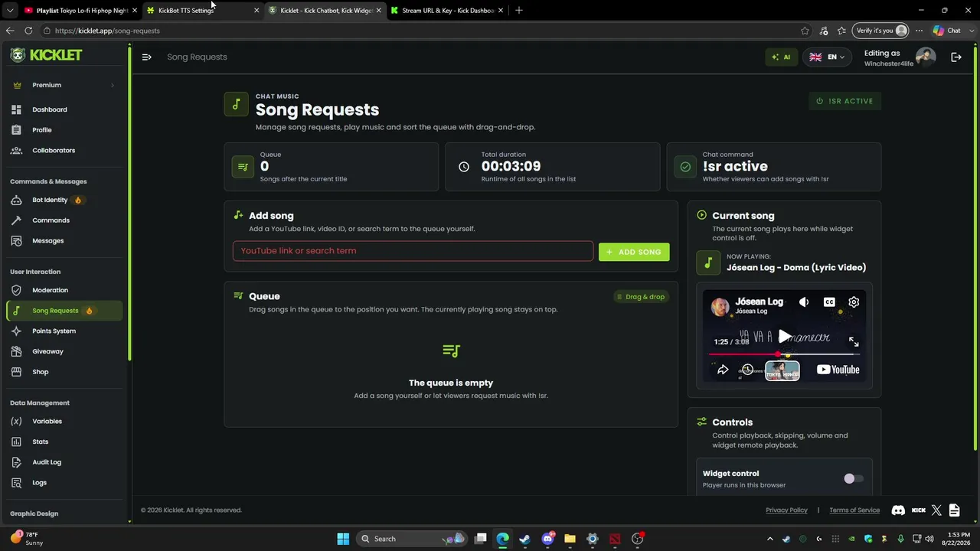Reload the page
980x551 pixels.
[28, 31]
